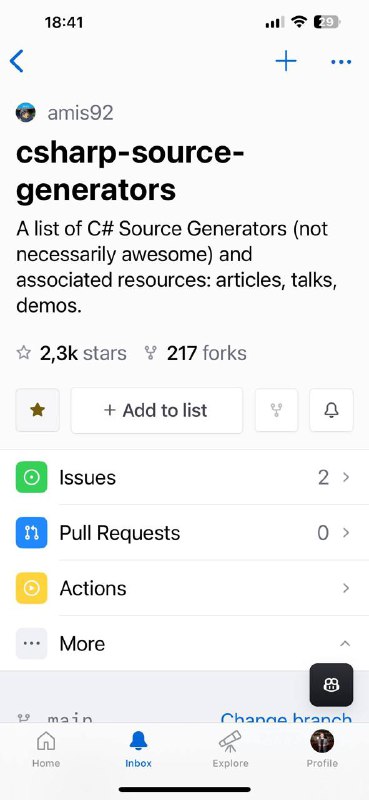Tap the blue back arrow
Viewport: 369px width, 800px height.
click(x=16, y=61)
